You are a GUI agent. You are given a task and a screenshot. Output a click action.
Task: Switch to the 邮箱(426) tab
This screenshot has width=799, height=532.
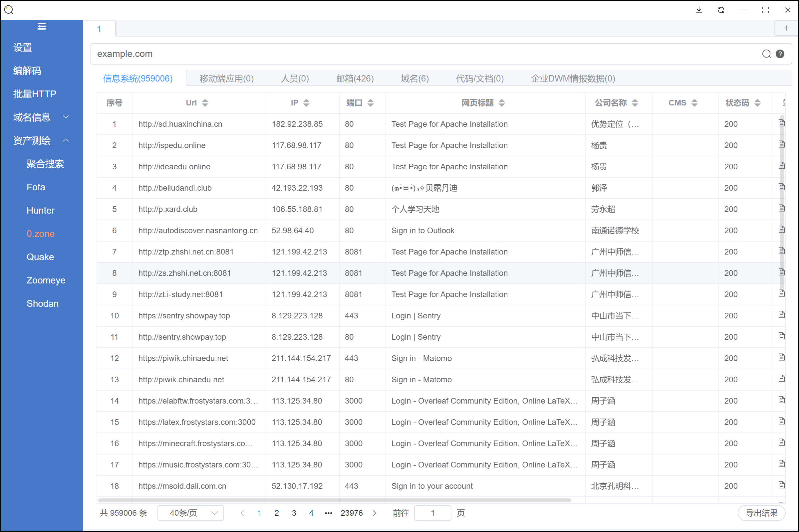355,79
